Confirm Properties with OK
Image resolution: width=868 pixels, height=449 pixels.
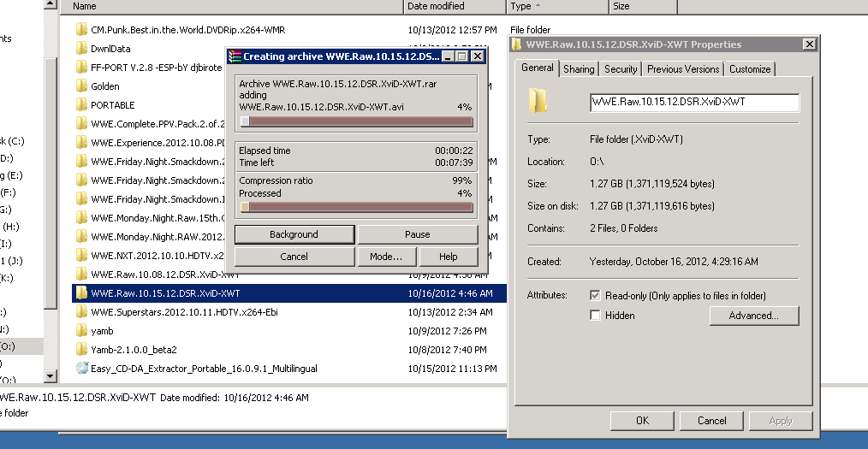point(642,421)
